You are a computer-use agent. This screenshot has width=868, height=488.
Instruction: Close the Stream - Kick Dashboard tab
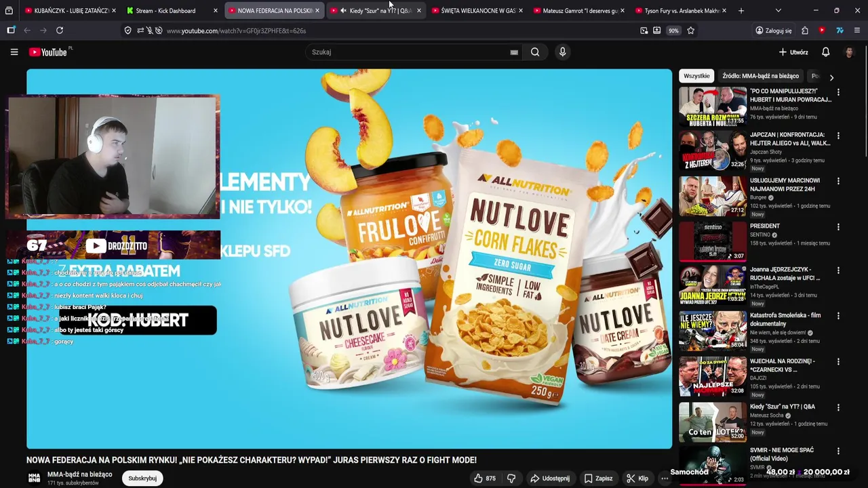coord(216,11)
